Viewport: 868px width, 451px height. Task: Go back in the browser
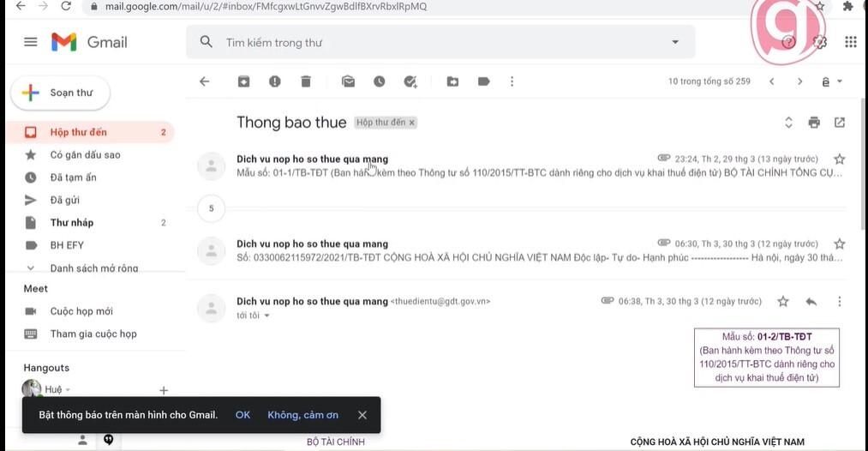tap(21, 6)
